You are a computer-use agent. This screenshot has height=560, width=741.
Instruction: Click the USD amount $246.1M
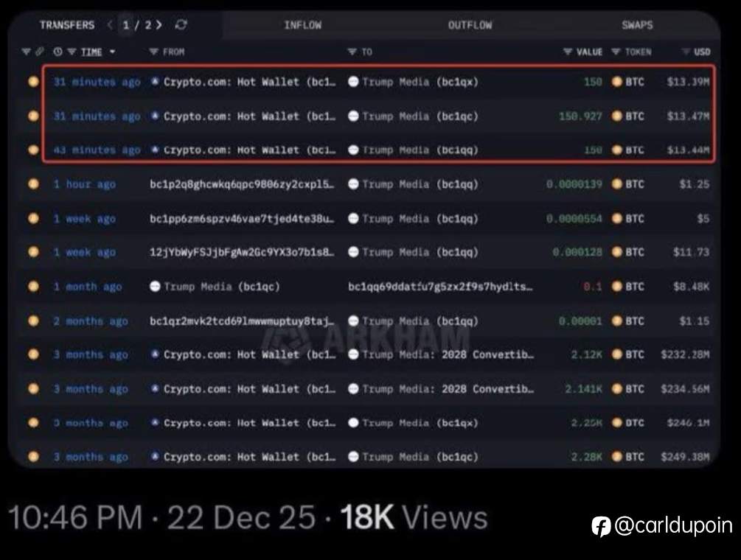coord(688,423)
